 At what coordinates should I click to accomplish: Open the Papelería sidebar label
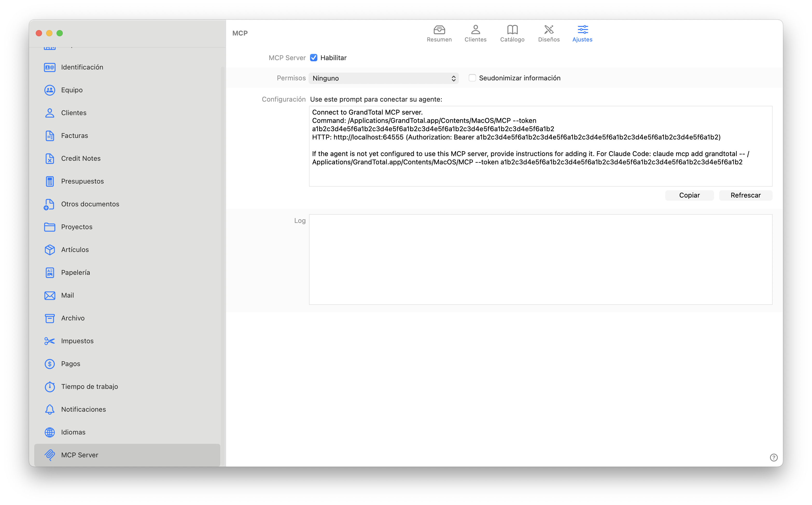point(75,272)
